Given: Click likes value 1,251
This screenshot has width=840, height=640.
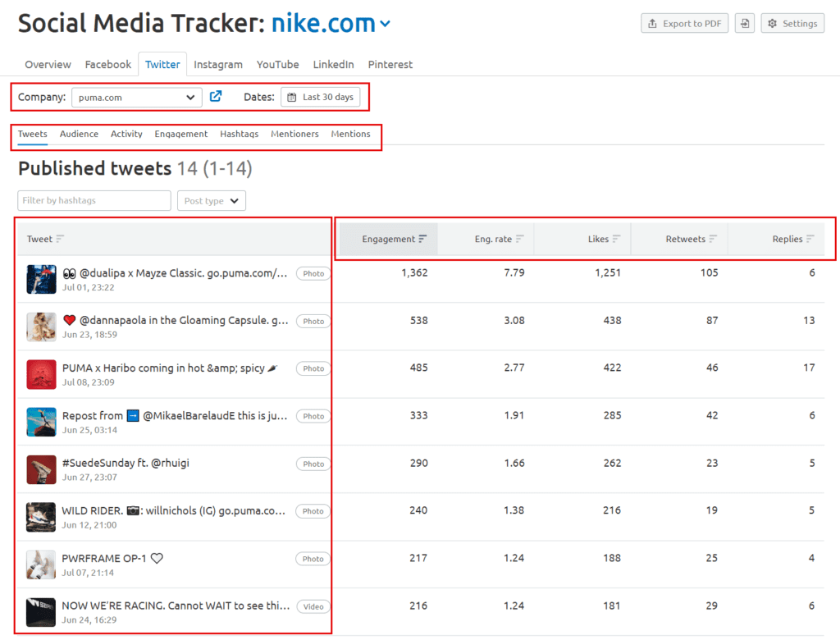Looking at the screenshot, I should tap(608, 273).
